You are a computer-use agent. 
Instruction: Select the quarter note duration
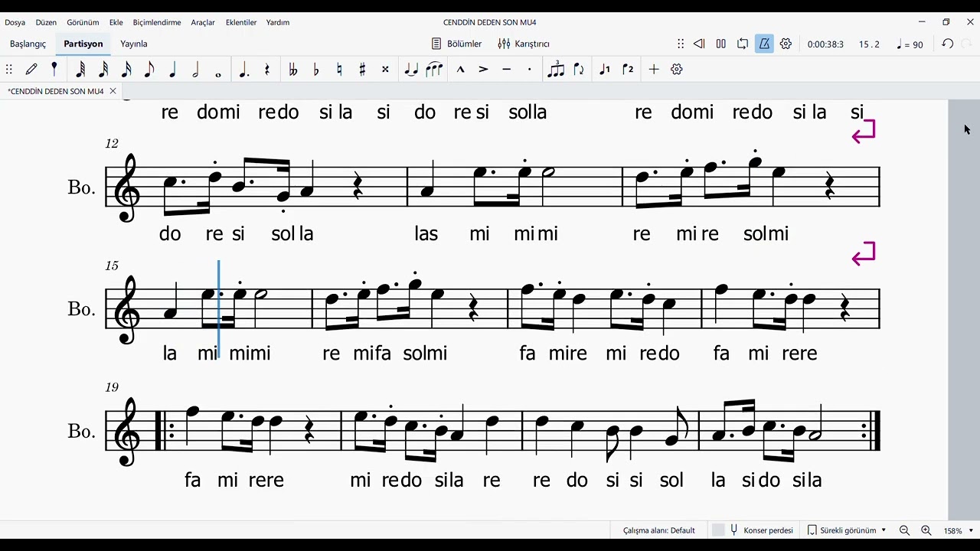point(172,69)
